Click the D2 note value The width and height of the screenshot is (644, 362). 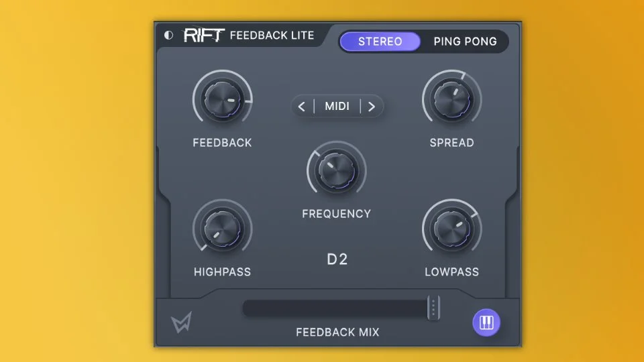point(337,259)
